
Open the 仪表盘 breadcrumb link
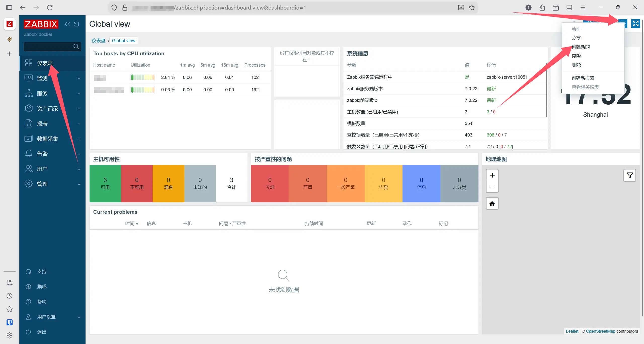pyautogui.click(x=98, y=41)
